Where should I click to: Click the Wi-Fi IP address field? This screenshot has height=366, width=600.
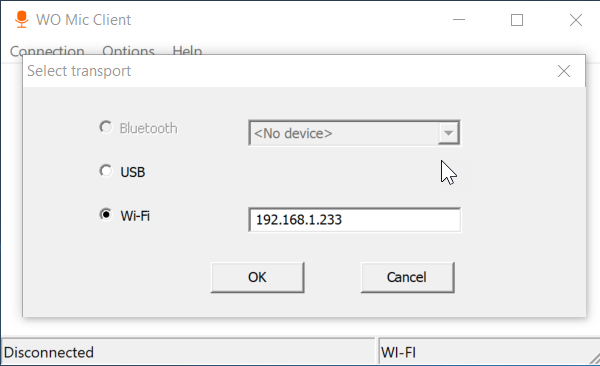[354, 220]
